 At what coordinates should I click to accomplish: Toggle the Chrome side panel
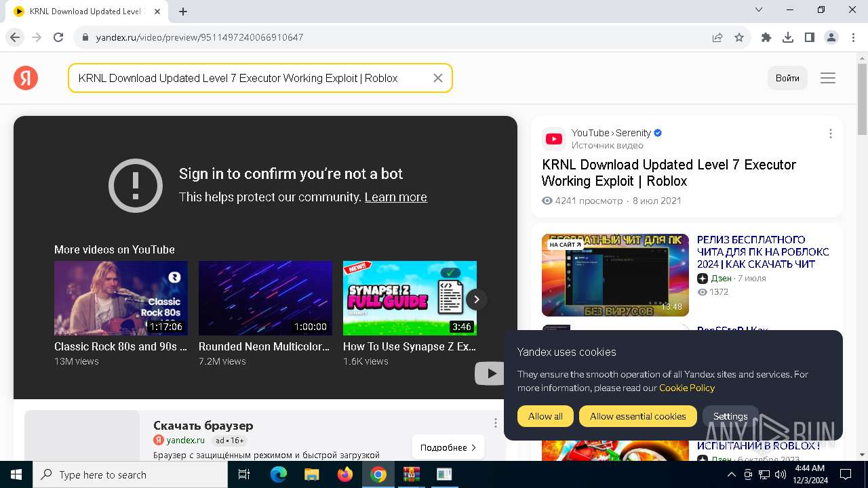[x=810, y=37]
